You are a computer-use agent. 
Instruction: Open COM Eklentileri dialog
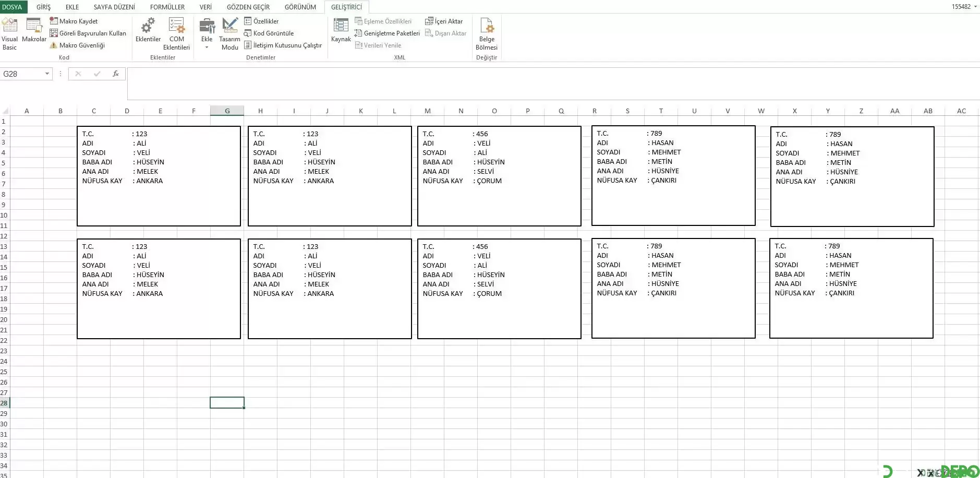coord(176,34)
